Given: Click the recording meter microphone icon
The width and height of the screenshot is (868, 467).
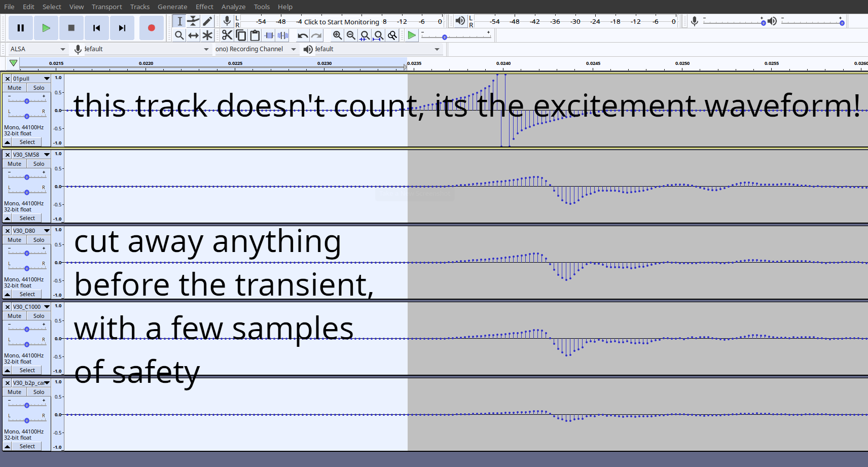Looking at the screenshot, I should (227, 21).
